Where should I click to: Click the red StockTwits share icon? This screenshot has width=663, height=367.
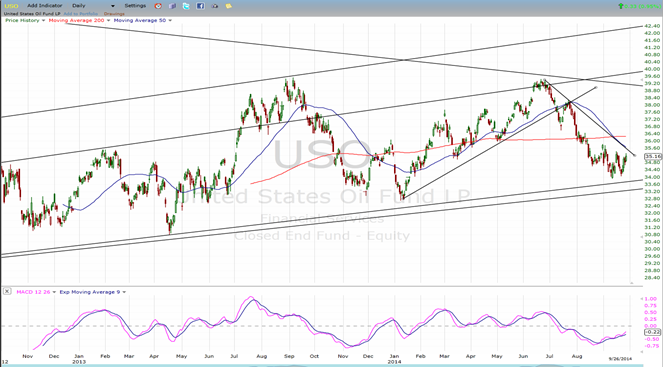point(158,6)
